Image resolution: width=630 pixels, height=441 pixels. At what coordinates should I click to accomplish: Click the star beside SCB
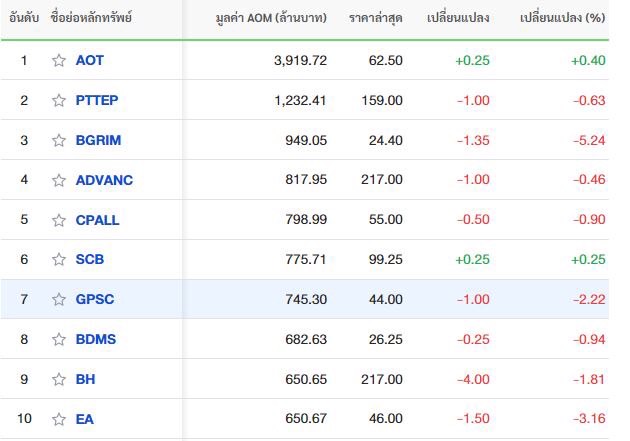point(59,259)
